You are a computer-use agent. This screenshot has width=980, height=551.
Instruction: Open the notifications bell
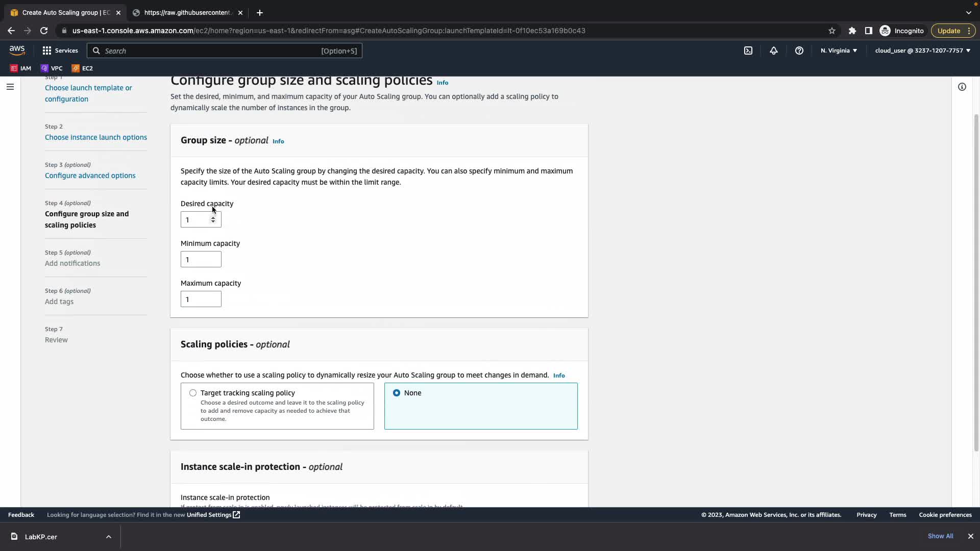click(774, 51)
